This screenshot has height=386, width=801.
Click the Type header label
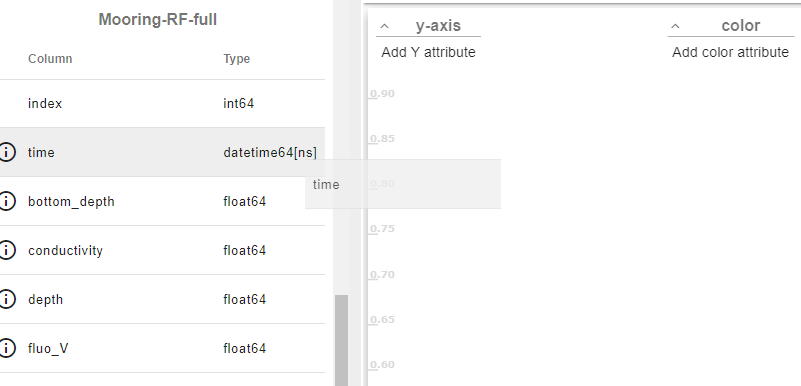(237, 59)
